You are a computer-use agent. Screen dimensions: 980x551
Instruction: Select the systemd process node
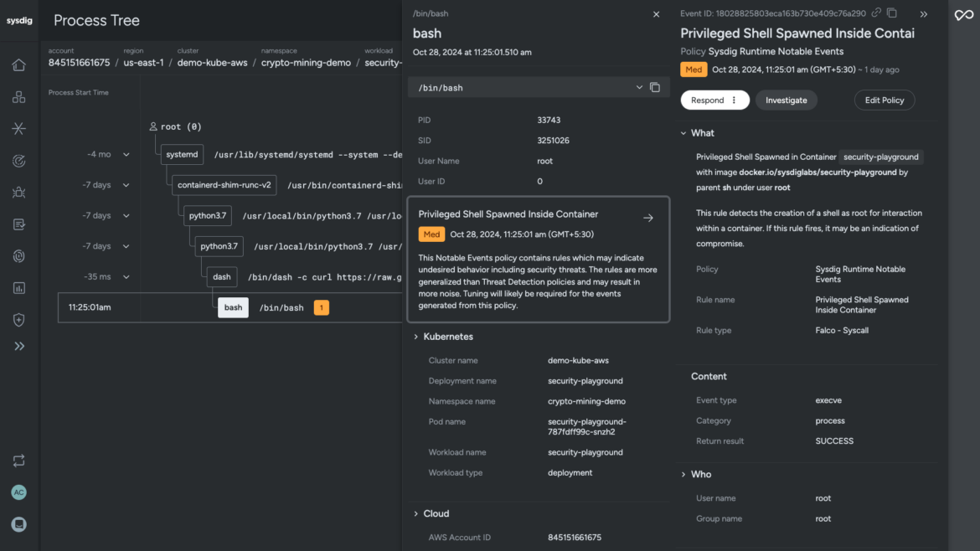point(182,154)
